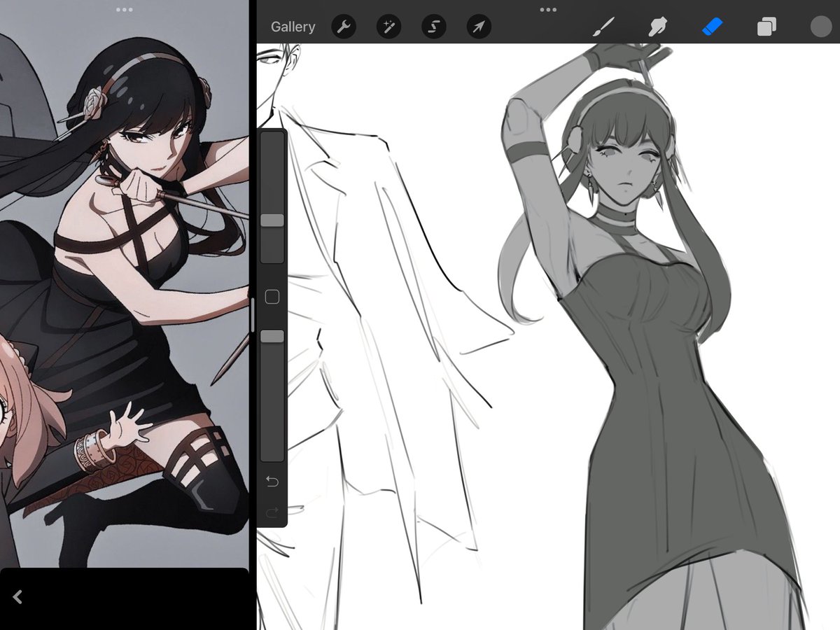Open the Layers panel

click(766, 27)
